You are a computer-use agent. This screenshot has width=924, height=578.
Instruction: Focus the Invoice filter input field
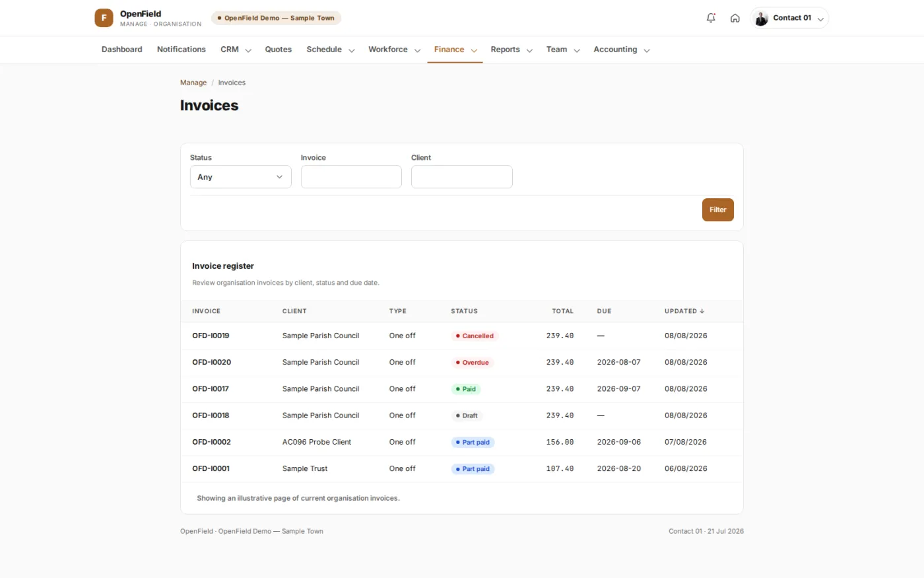pos(351,177)
